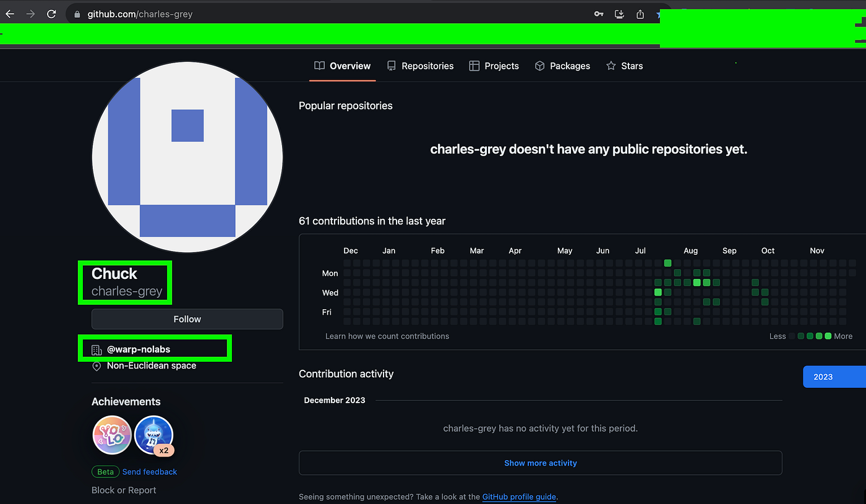Screen dimensions: 866x504
Task: Click the Stars tab star icon
Action: (611, 66)
